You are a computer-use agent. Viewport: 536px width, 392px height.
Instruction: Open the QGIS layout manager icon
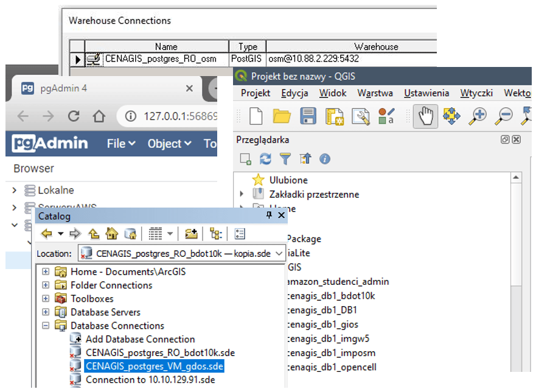click(361, 117)
